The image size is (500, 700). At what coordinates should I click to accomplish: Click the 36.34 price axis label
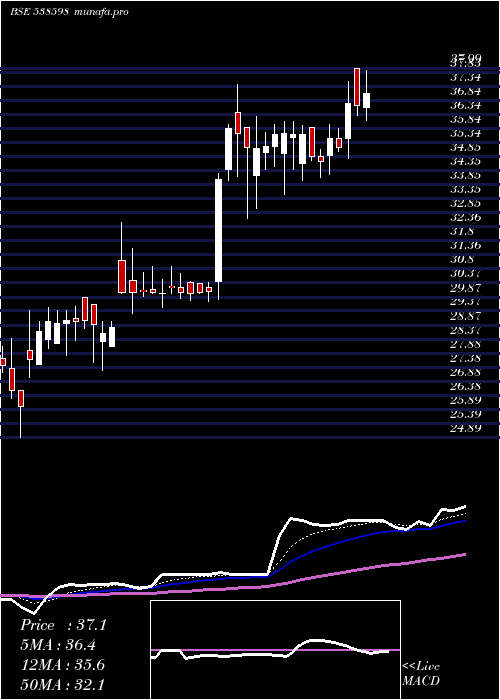tap(466, 106)
